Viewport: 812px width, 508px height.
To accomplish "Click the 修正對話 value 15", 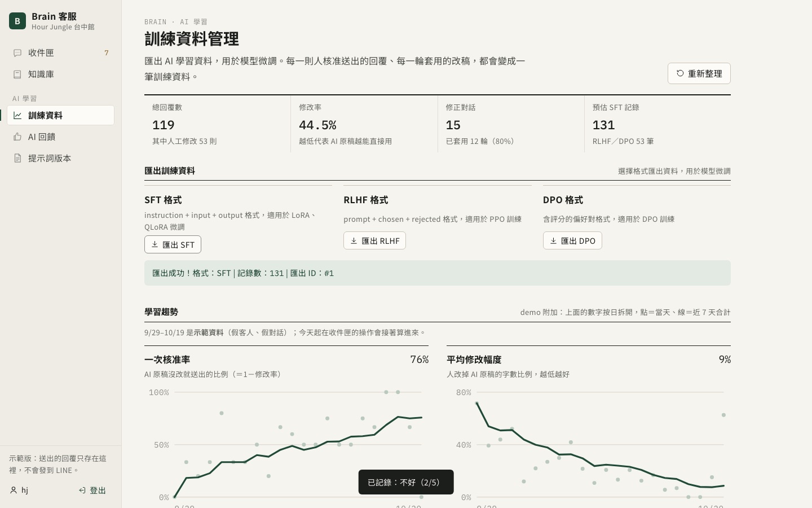I will 453,125.
